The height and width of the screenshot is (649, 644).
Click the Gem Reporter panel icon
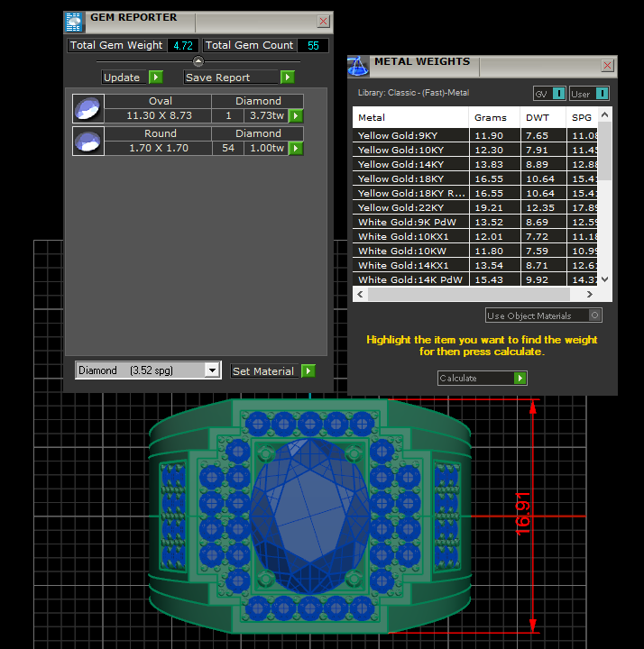click(74, 23)
